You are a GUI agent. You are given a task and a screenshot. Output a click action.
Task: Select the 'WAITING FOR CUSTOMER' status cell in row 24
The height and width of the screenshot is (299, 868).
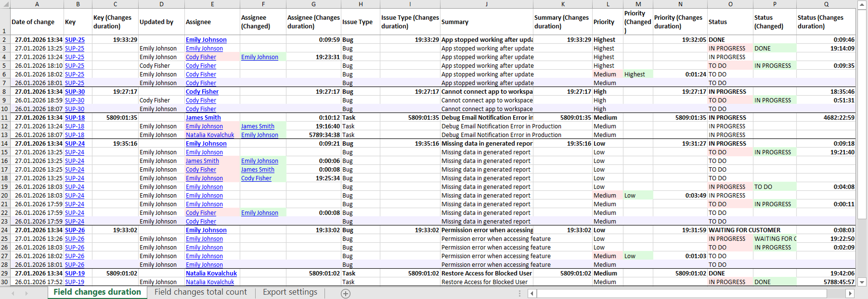click(730, 230)
